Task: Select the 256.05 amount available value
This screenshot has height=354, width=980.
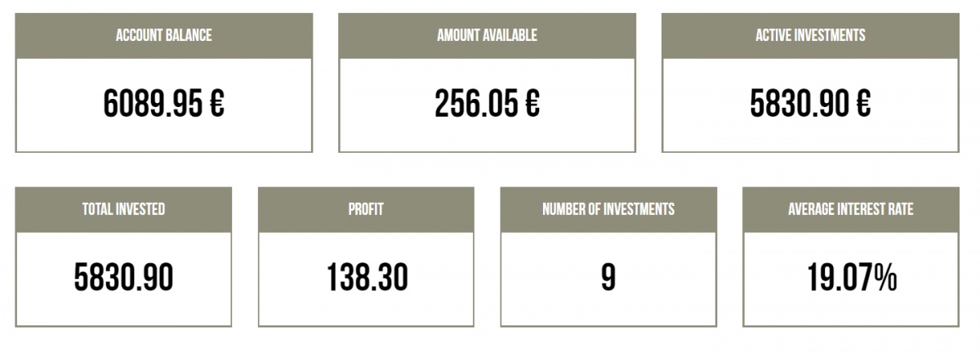Action: tap(477, 104)
